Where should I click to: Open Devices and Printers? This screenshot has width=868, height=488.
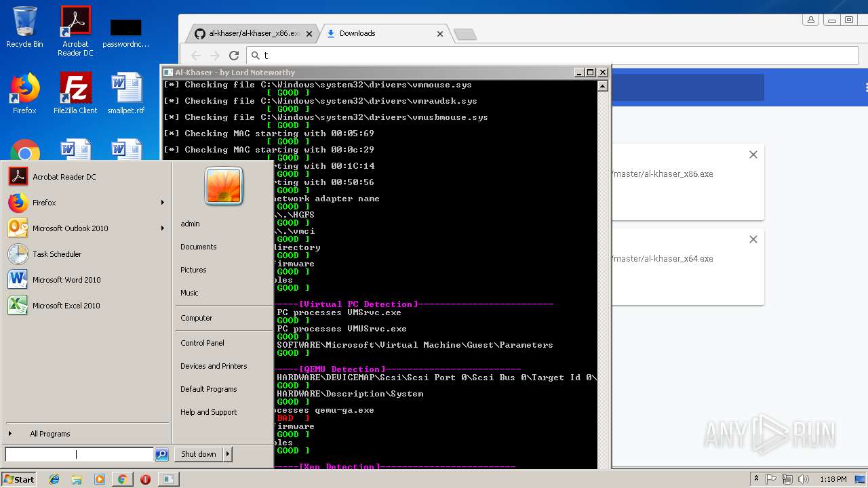214,366
